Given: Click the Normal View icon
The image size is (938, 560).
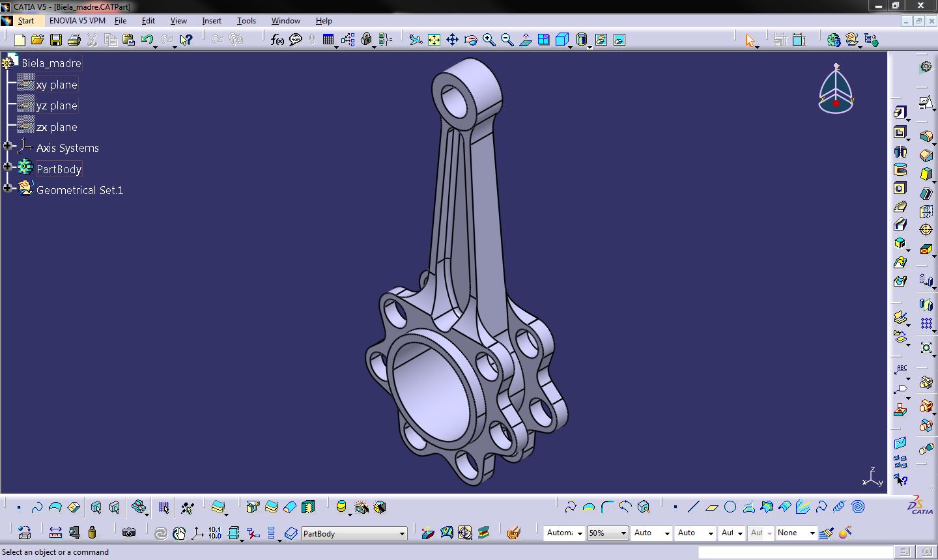Looking at the screenshot, I should tap(525, 40).
